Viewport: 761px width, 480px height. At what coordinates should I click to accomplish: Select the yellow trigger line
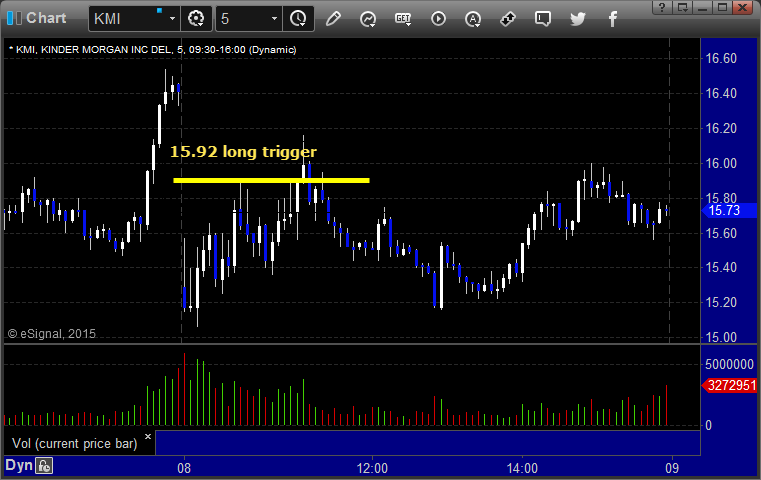click(271, 181)
